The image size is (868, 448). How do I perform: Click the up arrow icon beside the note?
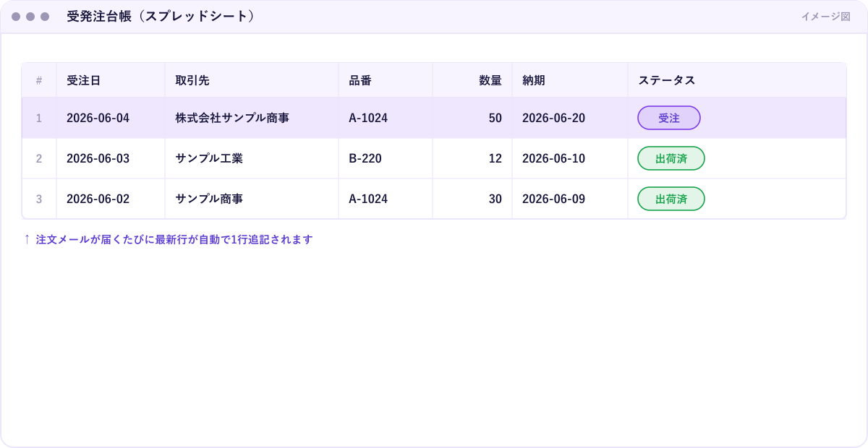tap(27, 239)
